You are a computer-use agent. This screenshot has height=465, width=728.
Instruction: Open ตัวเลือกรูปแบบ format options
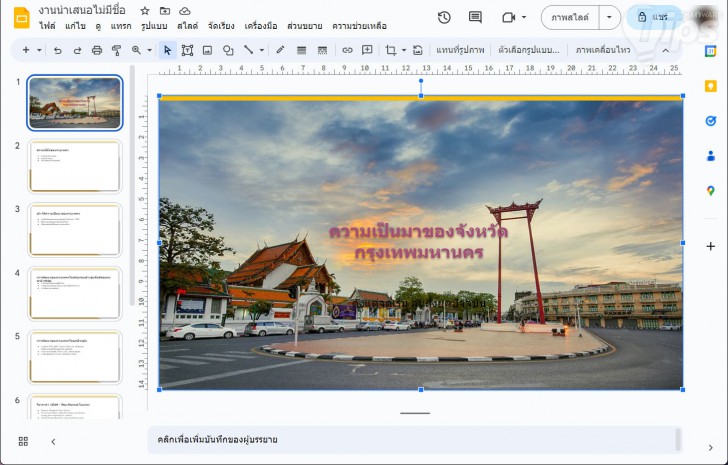pyautogui.click(x=528, y=50)
